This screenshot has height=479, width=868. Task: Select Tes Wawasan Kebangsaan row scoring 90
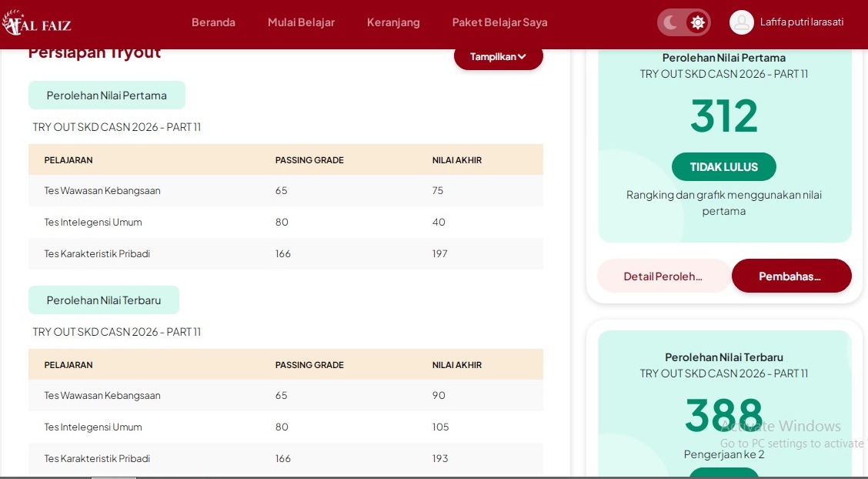click(x=285, y=395)
